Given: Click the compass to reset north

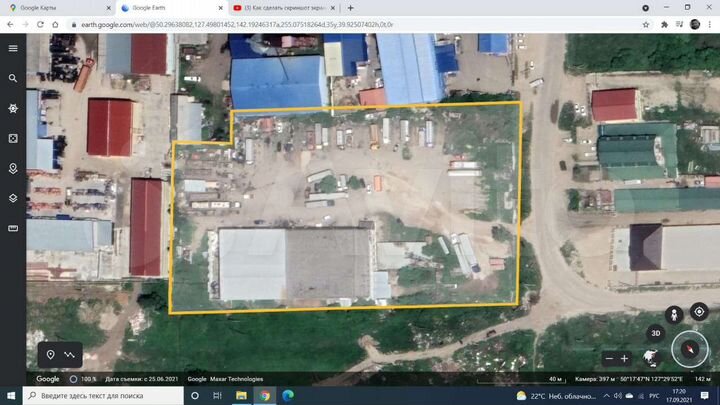Looking at the screenshot, I should tap(689, 350).
